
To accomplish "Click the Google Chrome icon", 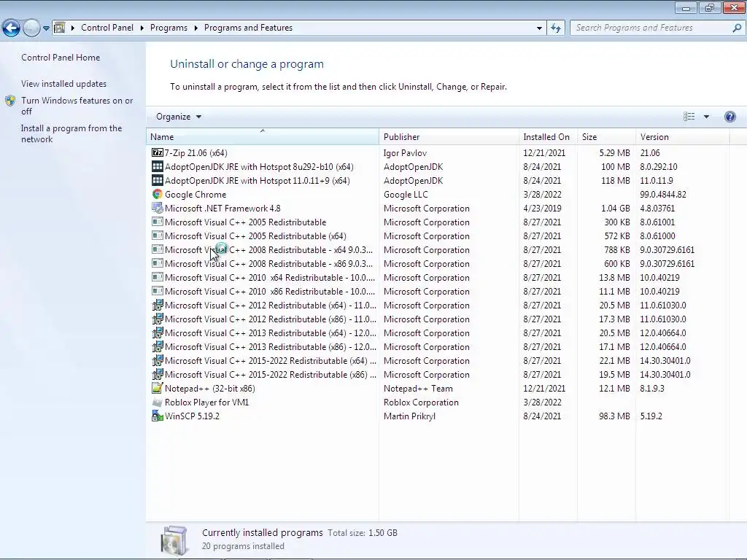I will coord(158,194).
